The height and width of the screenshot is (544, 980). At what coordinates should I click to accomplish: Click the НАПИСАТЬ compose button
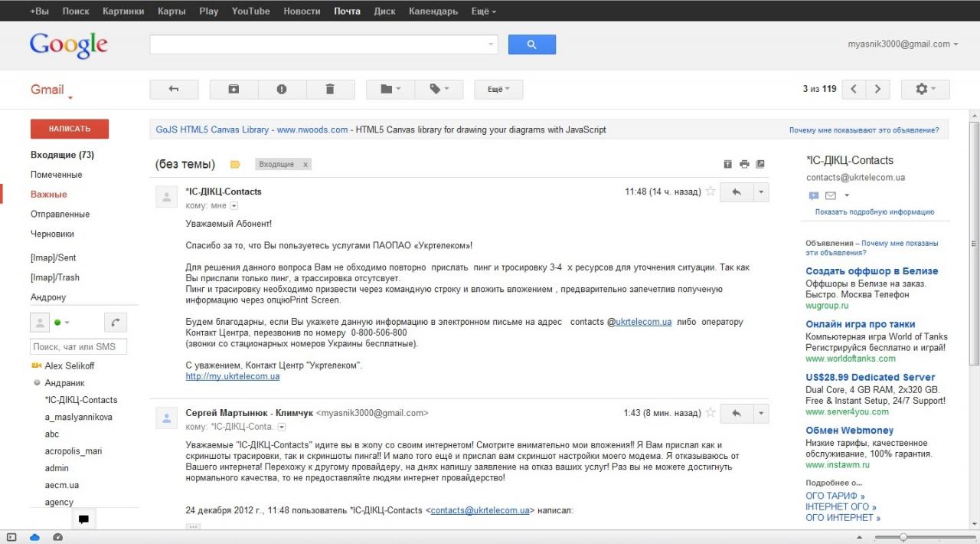click(70, 129)
